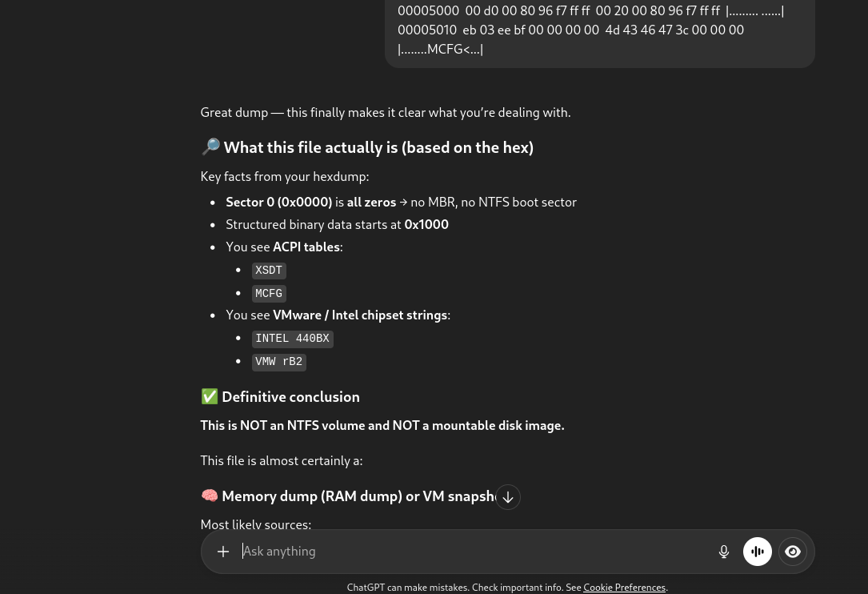The width and height of the screenshot is (868, 594).
Task: Click the MCFG code chip
Action: pyautogui.click(x=269, y=294)
